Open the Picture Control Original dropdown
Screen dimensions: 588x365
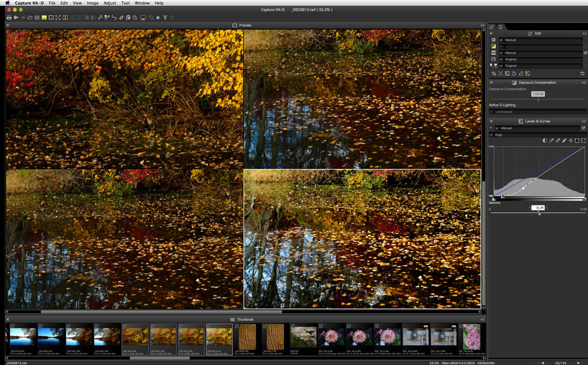click(540, 59)
